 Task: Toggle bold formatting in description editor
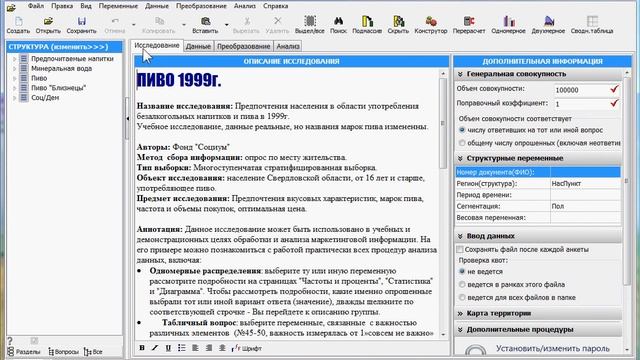[142, 348]
